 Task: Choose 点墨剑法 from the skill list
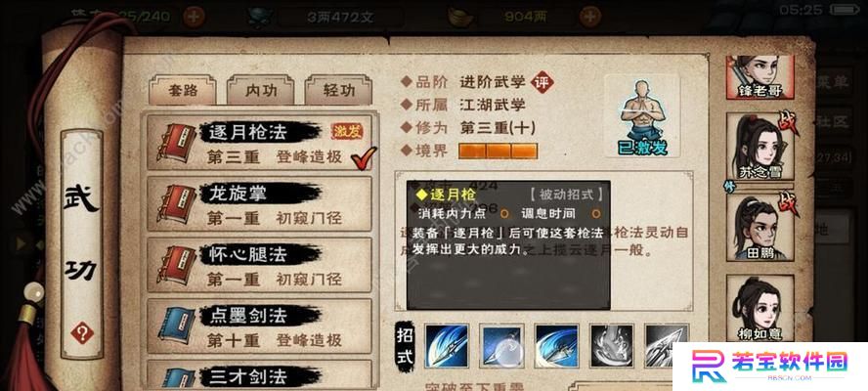pos(259,326)
